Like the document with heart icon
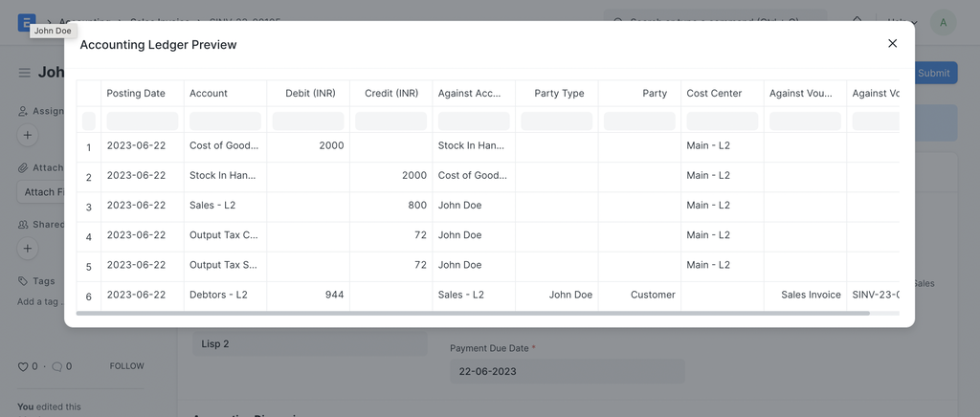Image resolution: width=980 pixels, height=417 pixels. tap(23, 366)
